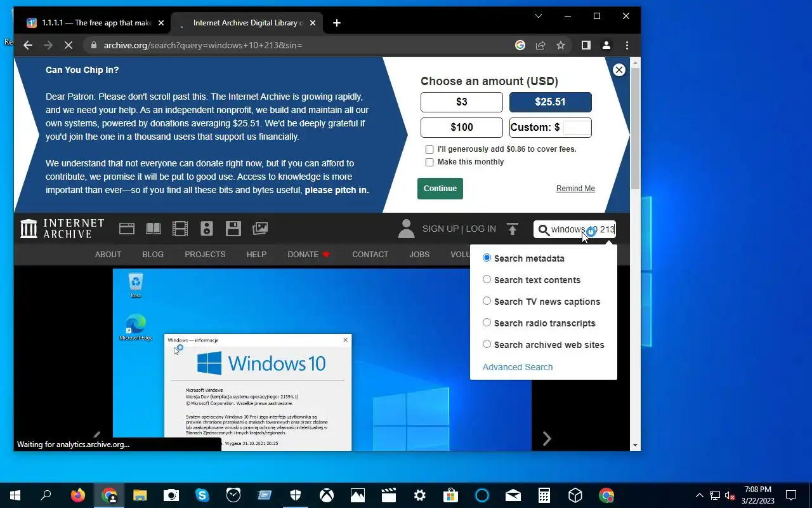Share this page using the share icon
Screen dimensions: 812x508
[x=540, y=45]
